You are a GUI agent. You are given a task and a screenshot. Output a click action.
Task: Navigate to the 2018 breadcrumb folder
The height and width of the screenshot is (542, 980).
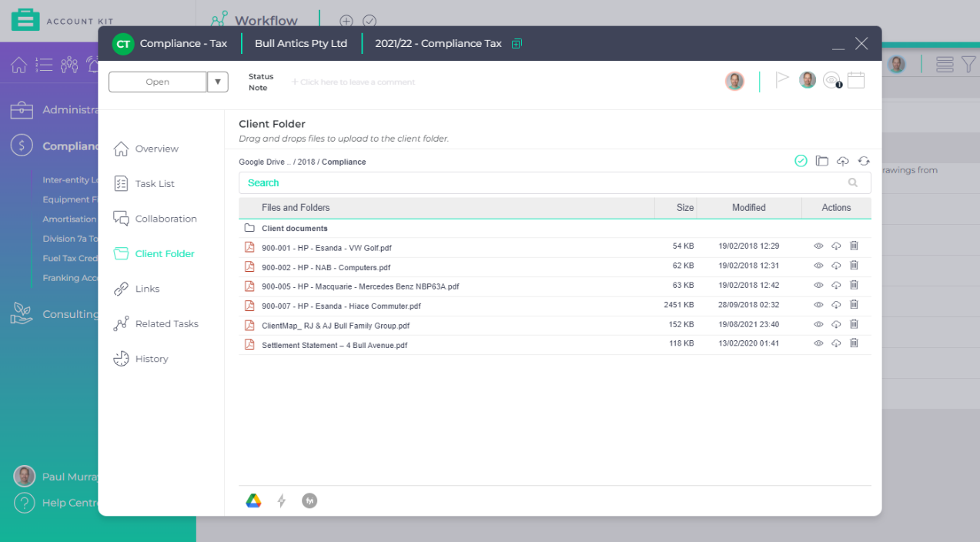point(306,162)
